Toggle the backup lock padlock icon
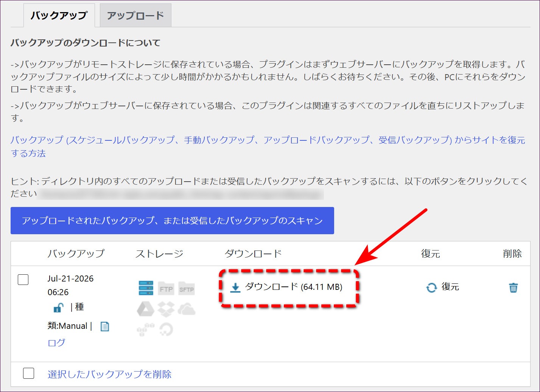The width and height of the screenshot is (540, 392). pyautogui.click(x=58, y=308)
